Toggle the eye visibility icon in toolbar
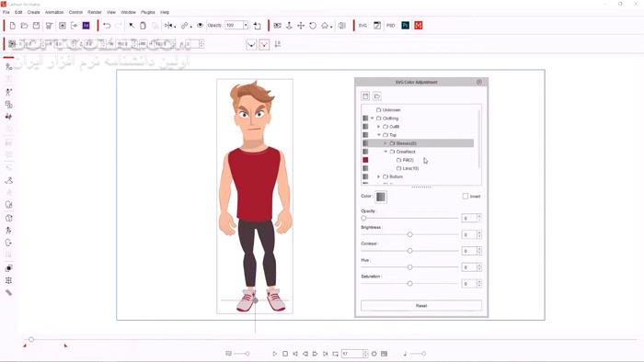This screenshot has height=362, width=644. [200, 26]
